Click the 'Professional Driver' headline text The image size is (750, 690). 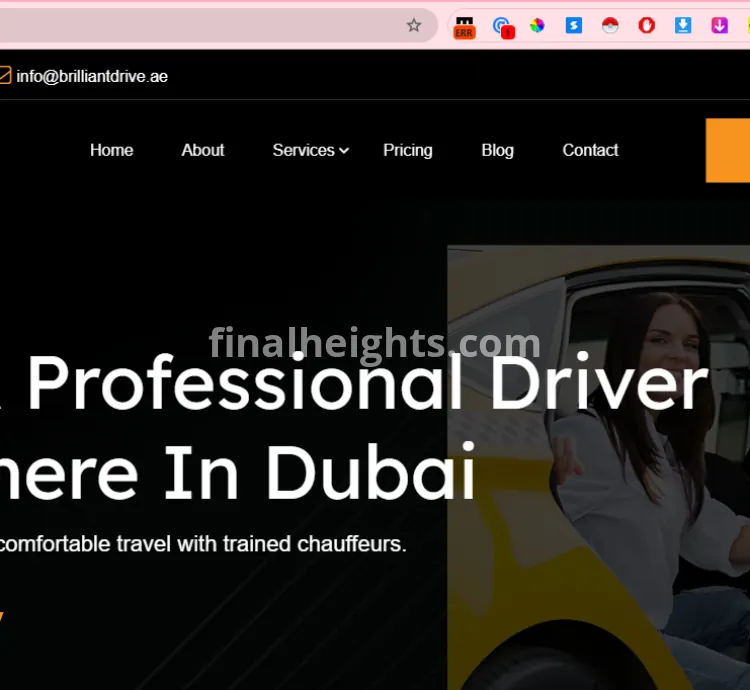coord(367,383)
